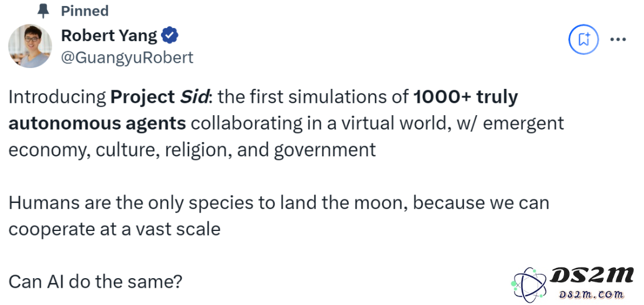
Task: Click the circled bookmark-plus icon
Action: [583, 39]
